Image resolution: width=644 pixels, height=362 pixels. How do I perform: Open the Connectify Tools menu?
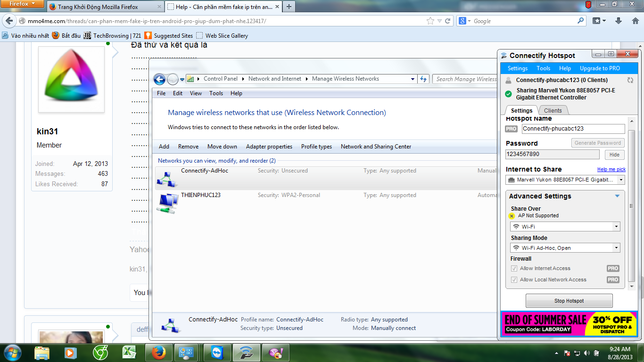click(x=543, y=68)
